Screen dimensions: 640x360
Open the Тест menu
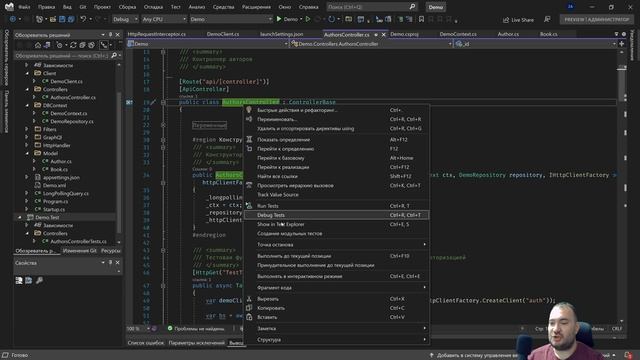[x=176, y=7]
